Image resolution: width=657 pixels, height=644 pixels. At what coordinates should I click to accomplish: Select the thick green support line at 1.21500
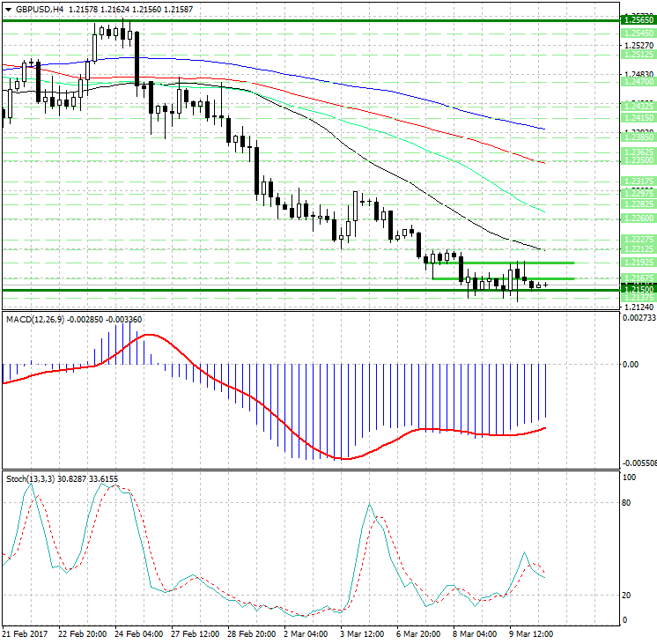pos(310,290)
